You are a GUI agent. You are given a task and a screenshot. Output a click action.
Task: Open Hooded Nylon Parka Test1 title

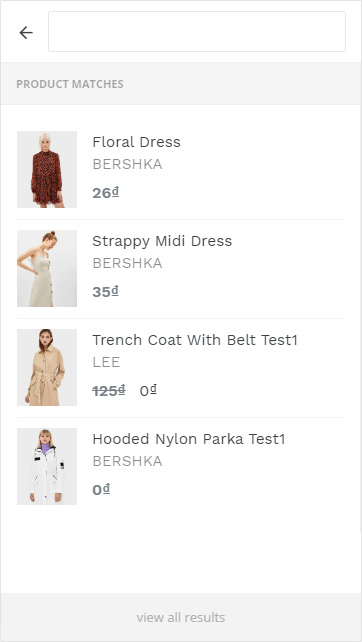coord(189,439)
